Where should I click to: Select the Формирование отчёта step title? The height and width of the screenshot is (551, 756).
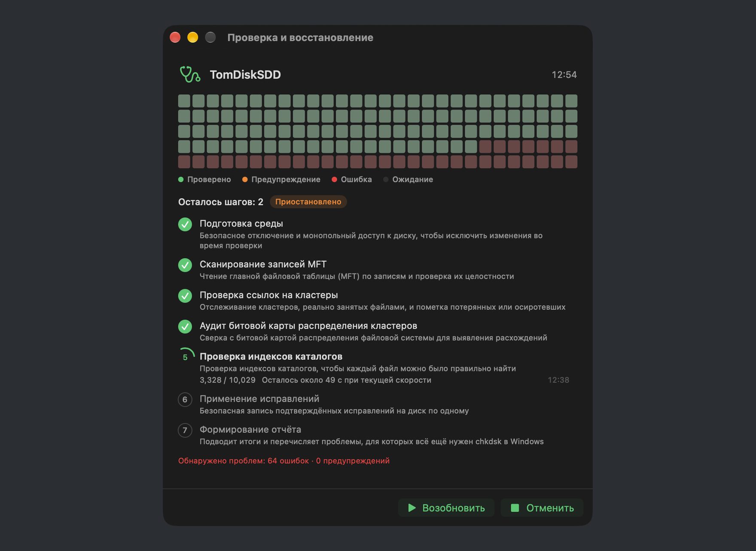click(x=250, y=429)
